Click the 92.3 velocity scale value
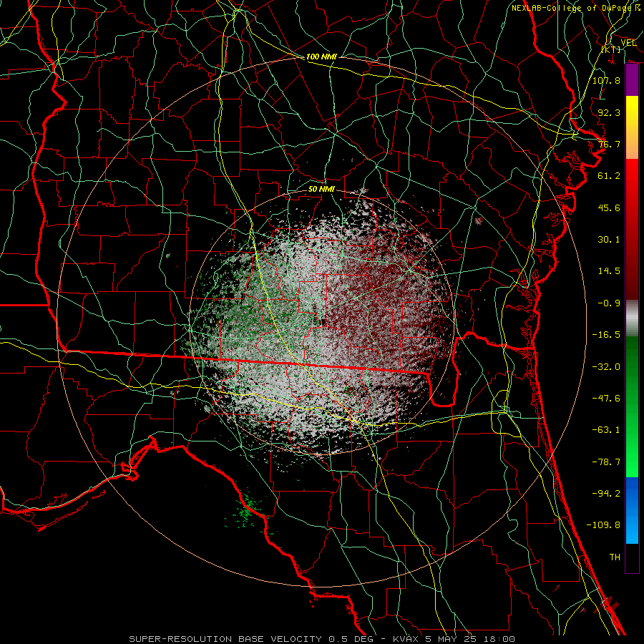 point(609,112)
